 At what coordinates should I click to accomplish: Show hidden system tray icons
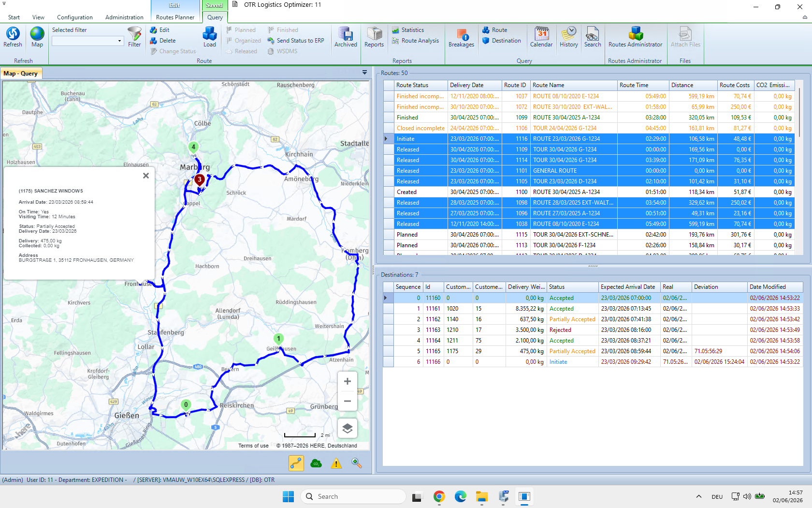coord(698,496)
